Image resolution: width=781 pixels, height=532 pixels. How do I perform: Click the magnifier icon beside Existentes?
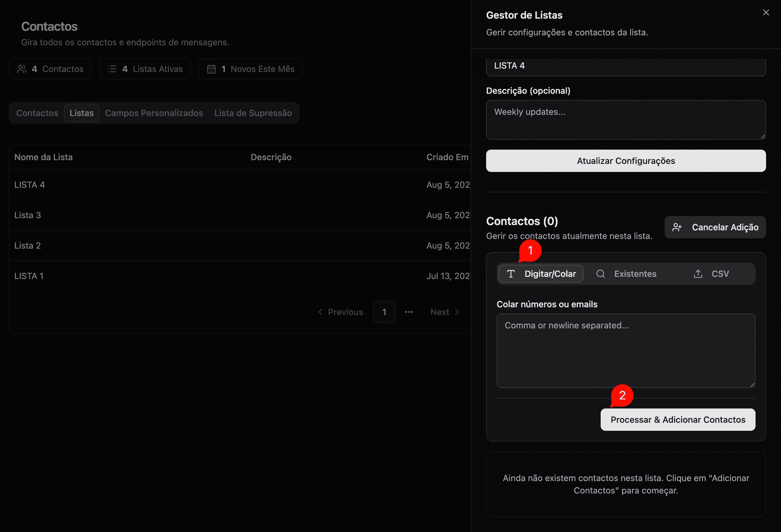click(x=601, y=274)
